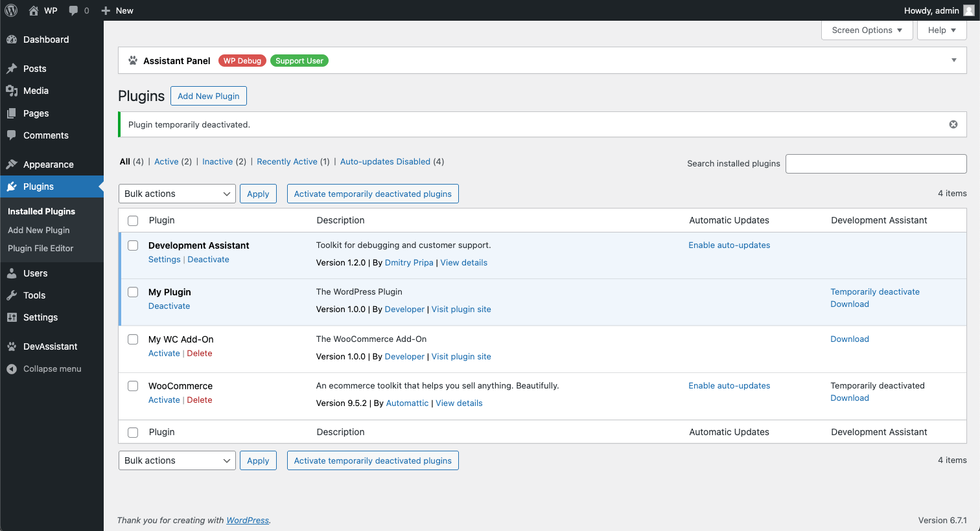The width and height of the screenshot is (980, 531).
Task: Click the Tools wrench icon
Action: [12, 295]
